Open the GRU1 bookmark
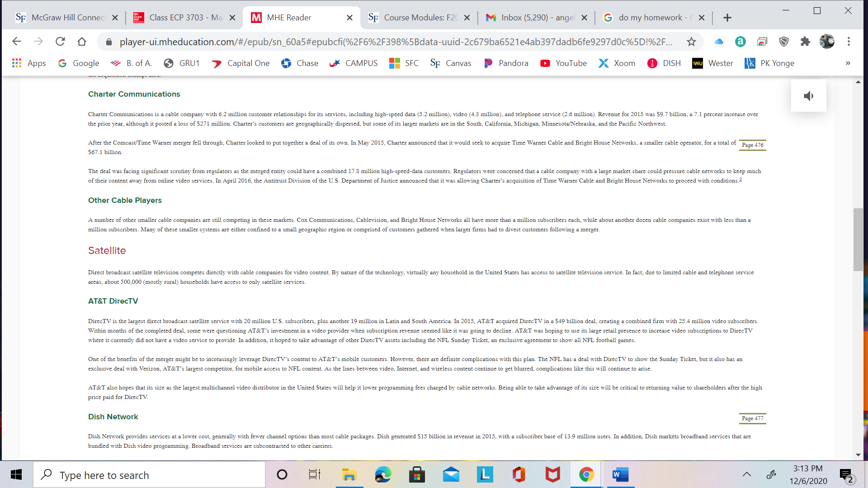 [x=182, y=63]
